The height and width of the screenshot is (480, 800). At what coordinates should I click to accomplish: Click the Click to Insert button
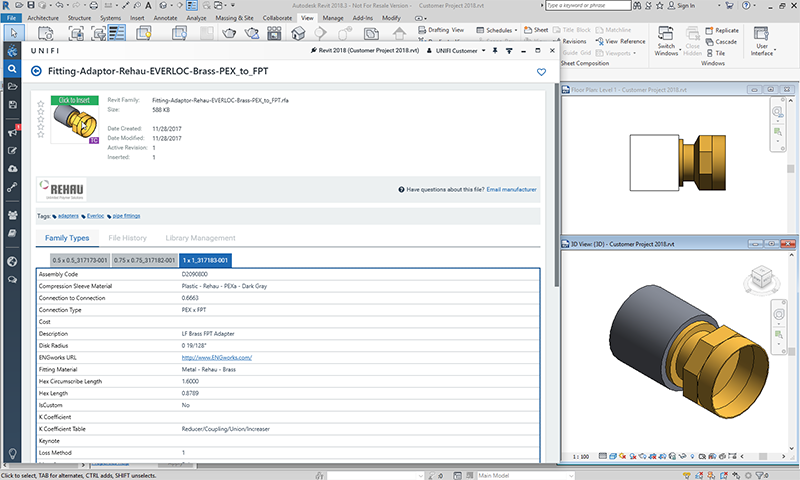(x=74, y=100)
